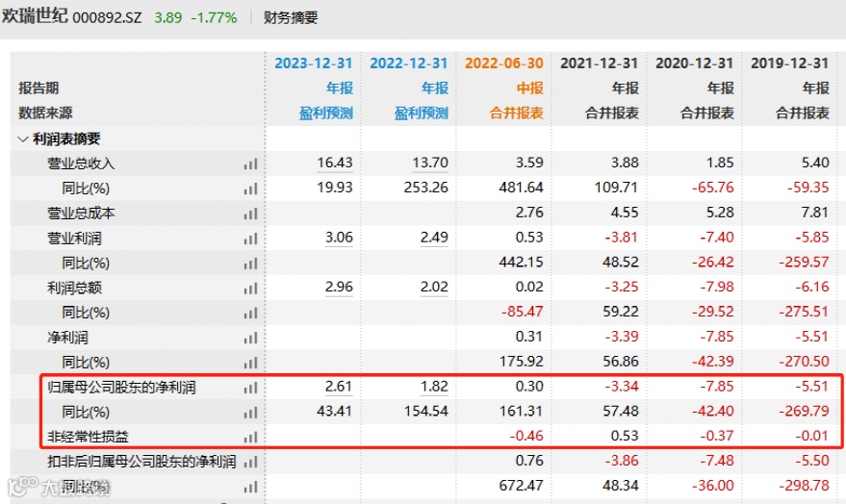The height and width of the screenshot is (504, 846).
Task: Select the 营业总成本 row label
Action: pos(81,214)
